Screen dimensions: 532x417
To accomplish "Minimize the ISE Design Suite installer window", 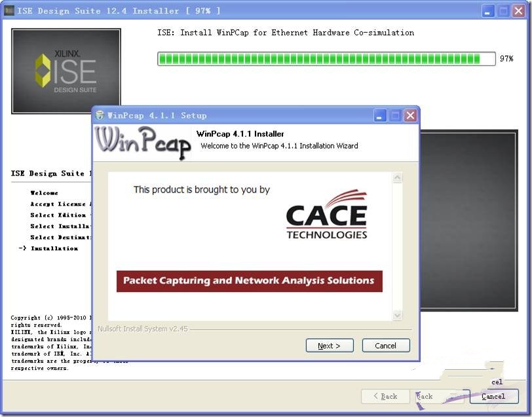I will click(x=488, y=11).
